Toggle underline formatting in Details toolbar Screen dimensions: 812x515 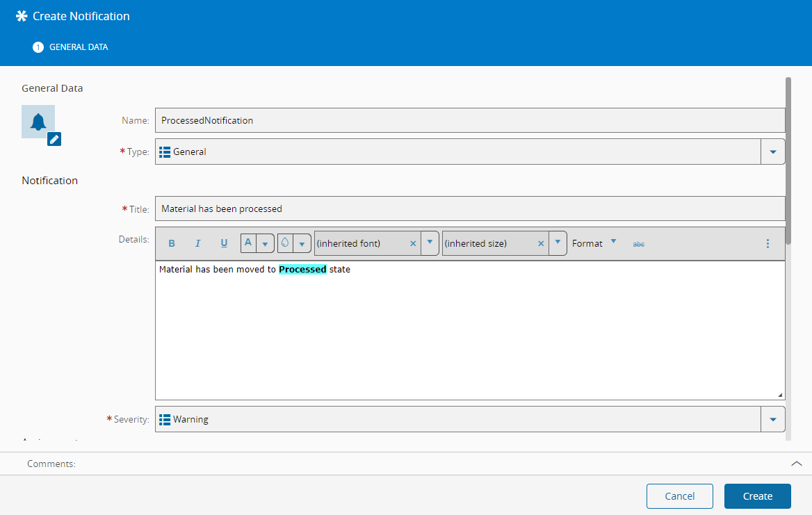[x=224, y=243]
